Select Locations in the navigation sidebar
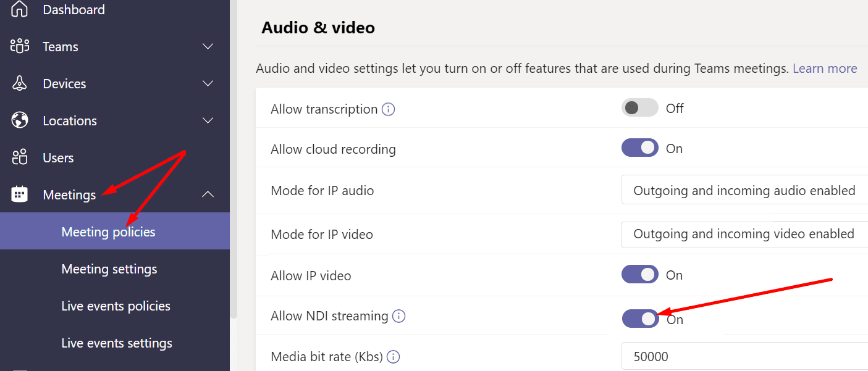This screenshot has height=371, width=868. [x=70, y=120]
